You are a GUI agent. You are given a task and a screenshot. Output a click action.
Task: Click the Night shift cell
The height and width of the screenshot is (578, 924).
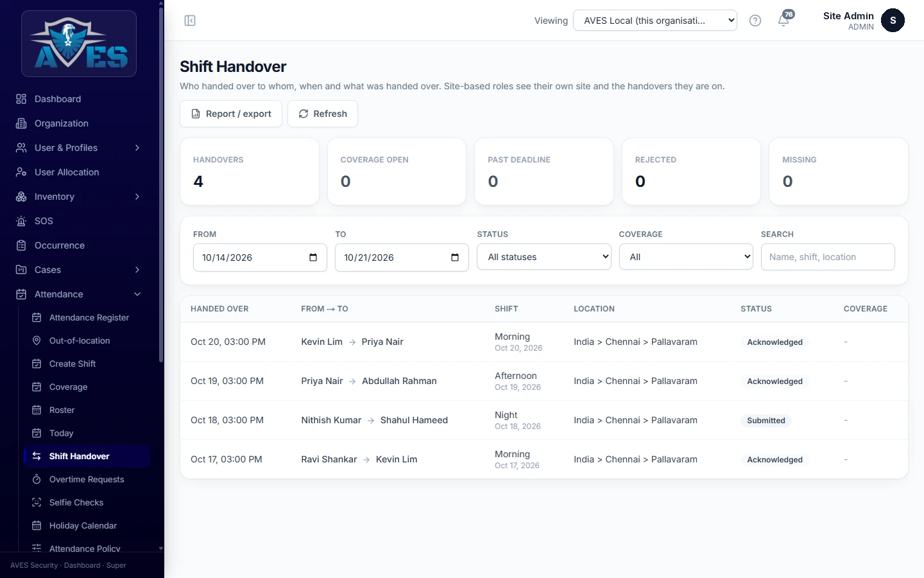pos(518,420)
